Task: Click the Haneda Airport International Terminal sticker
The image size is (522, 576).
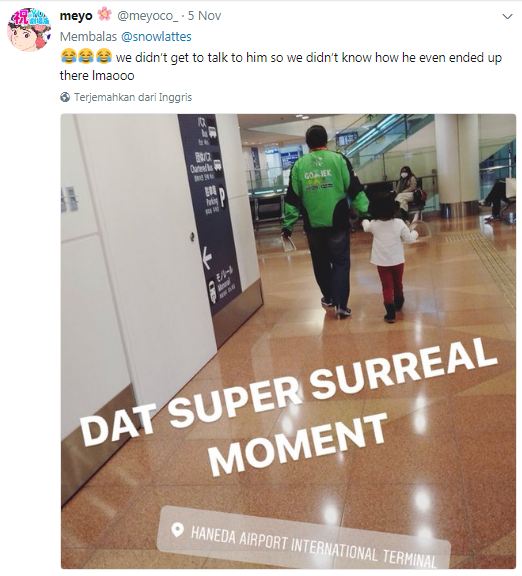Action: click(304, 539)
